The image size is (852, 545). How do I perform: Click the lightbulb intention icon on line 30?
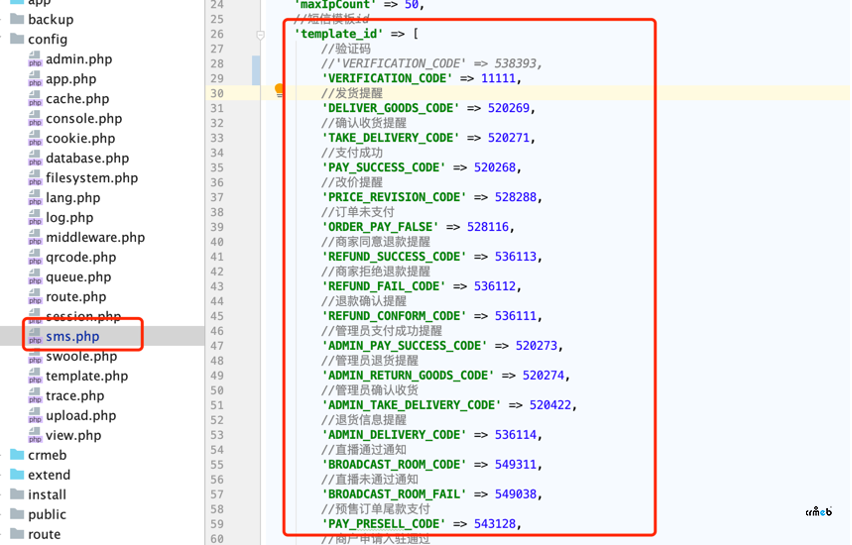click(281, 92)
